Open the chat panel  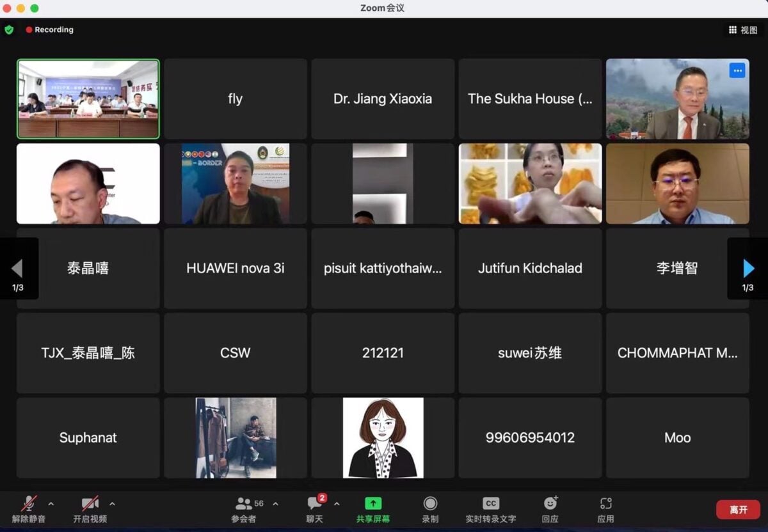(x=314, y=505)
